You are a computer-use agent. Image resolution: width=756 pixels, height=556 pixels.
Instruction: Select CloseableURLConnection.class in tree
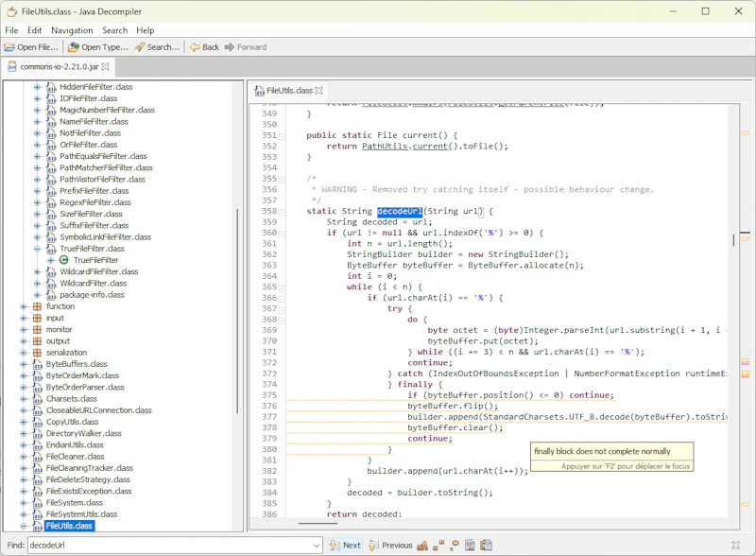[x=99, y=410]
